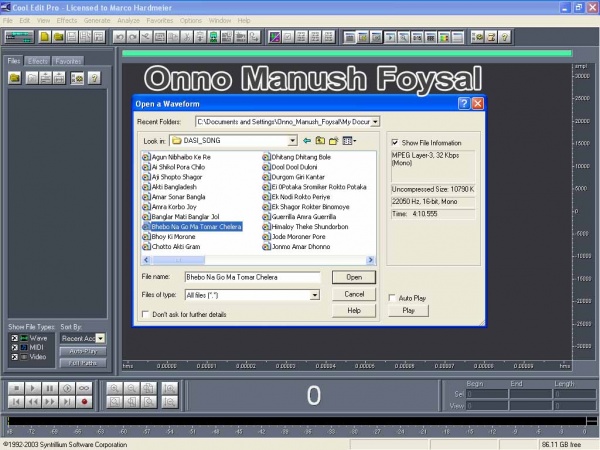Click the Help button in dialog

click(354, 310)
